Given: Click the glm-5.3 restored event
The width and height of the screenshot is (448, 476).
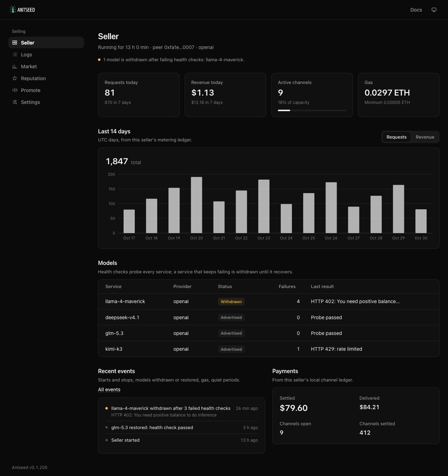Looking at the screenshot, I should (182, 427).
